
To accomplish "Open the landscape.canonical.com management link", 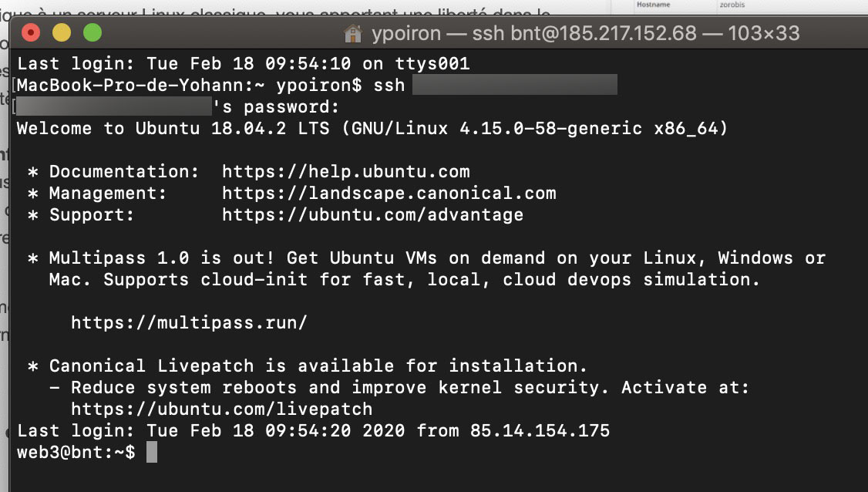I will (x=389, y=194).
